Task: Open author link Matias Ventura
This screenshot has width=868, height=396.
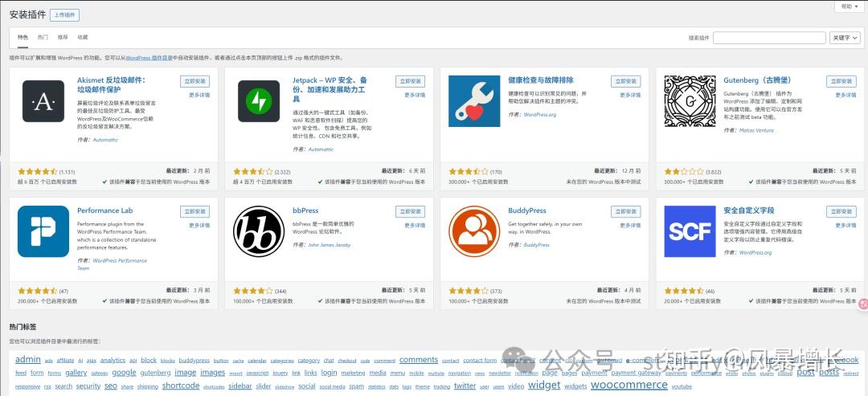Action: [x=756, y=130]
